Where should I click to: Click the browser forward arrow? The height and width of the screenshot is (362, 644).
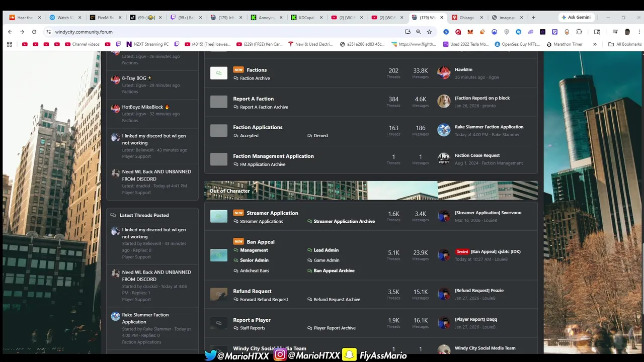[x=22, y=32]
